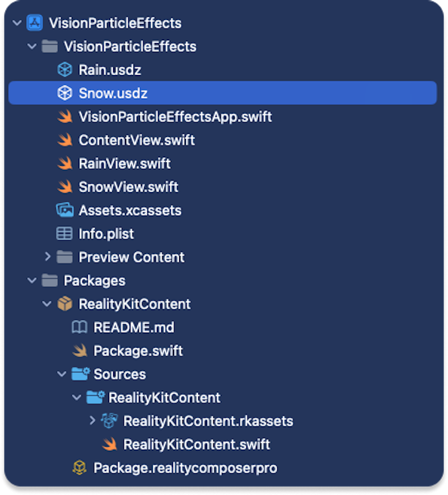This screenshot has height=495, width=448.
Task: Click the Swift icon beside ContentView.swift
Action: [x=63, y=140]
